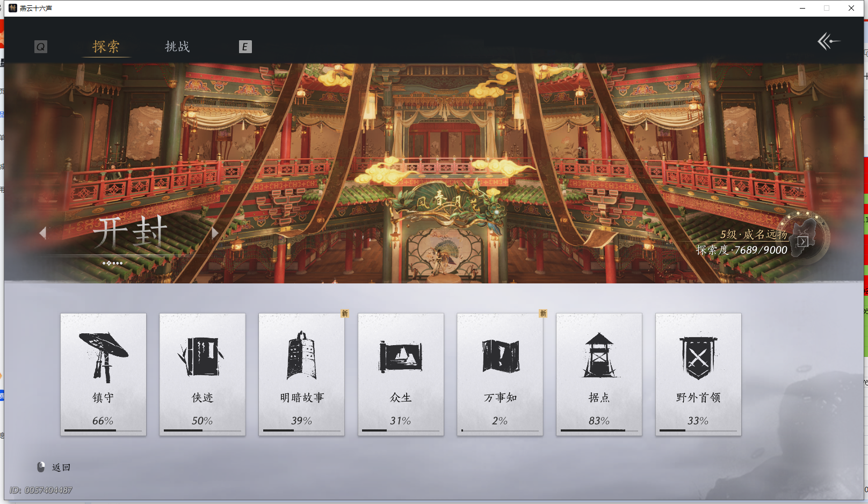Maximize the 燕云十六声 window
868x504 pixels.
(x=827, y=8)
